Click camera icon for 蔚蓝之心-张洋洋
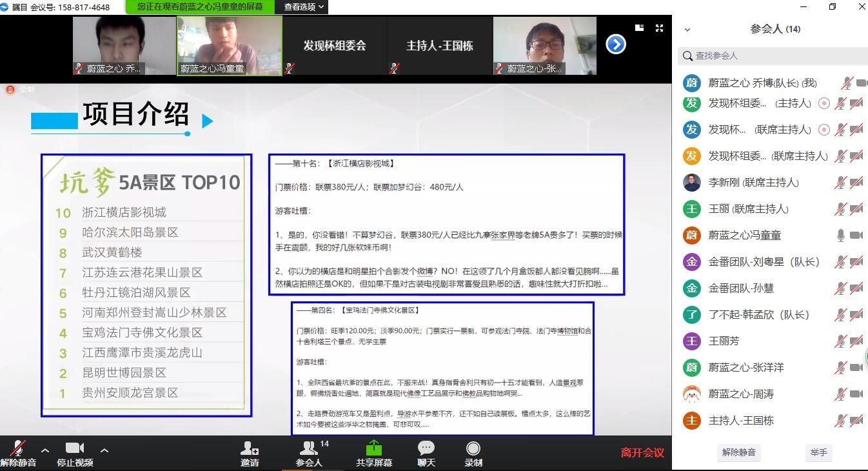Screen dimensions: 868x471 click(856, 368)
